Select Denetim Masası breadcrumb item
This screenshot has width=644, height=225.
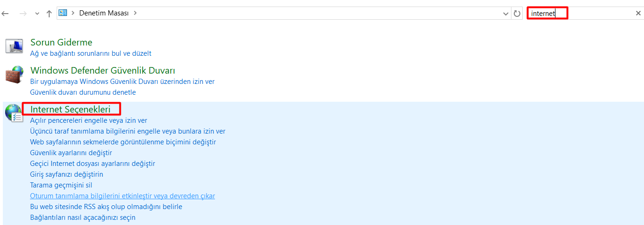point(104,13)
